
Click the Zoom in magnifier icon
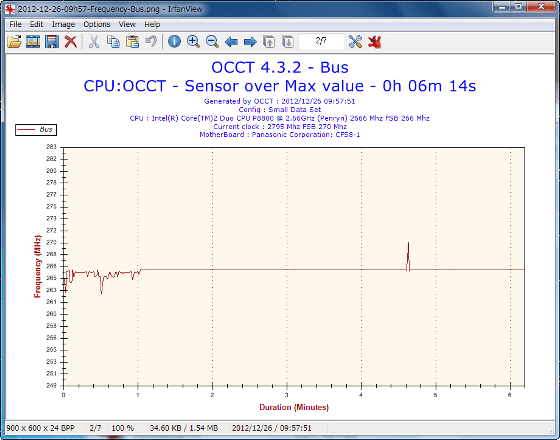193,42
